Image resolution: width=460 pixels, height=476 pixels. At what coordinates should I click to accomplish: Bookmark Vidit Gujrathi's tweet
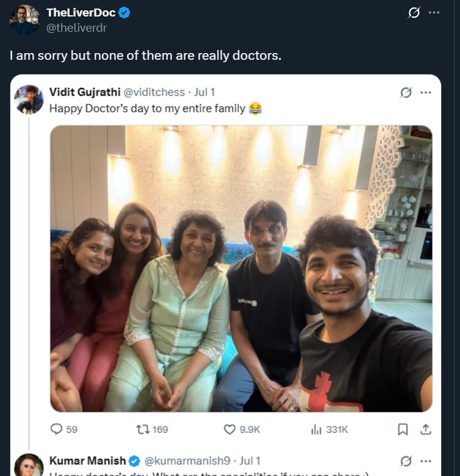pyautogui.click(x=403, y=429)
